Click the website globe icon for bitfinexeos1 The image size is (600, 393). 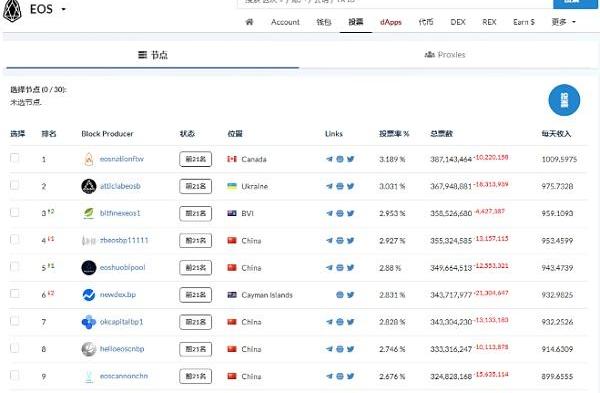[340, 214]
